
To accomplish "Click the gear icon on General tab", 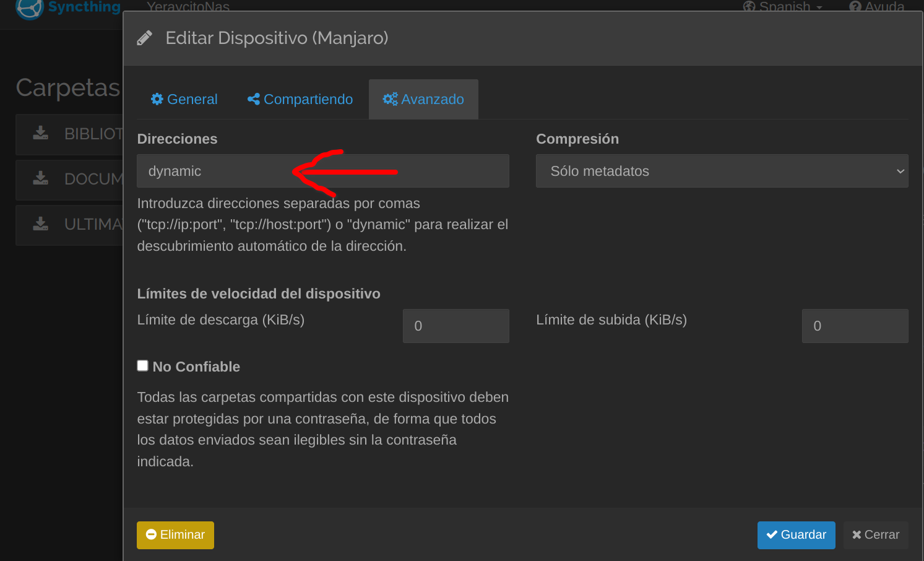I will coord(157,99).
